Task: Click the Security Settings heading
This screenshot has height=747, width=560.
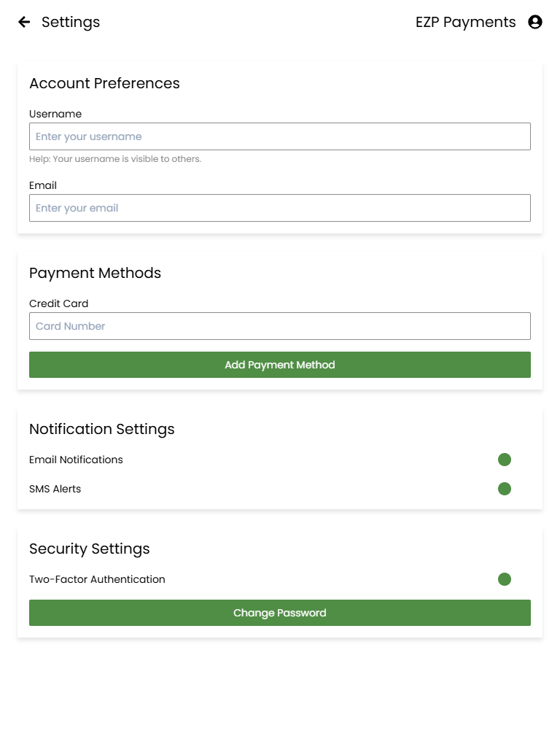Action: (x=90, y=549)
